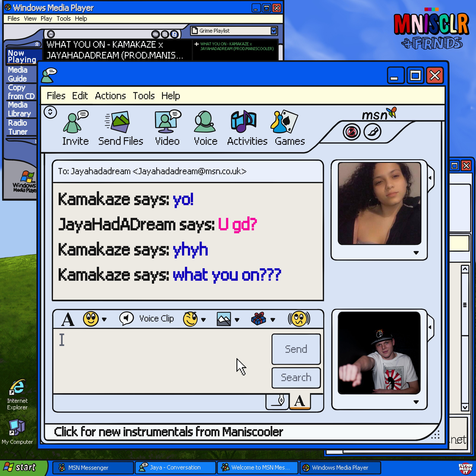Click Jayahadadream's display picture thumbnail
The width and height of the screenshot is (476, 476).
pos(379,204)
